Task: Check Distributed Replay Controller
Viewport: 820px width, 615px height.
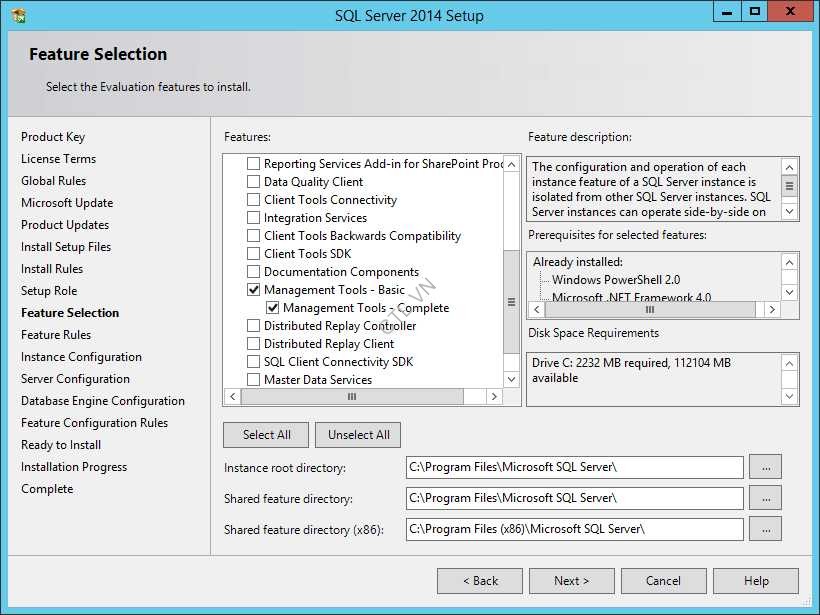Action: (x=252, y=325)
